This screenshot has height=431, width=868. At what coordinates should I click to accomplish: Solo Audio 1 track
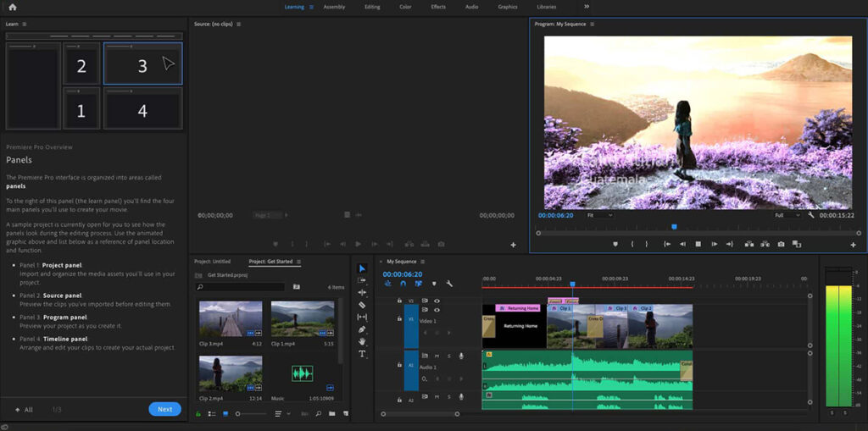pos(449,356)
